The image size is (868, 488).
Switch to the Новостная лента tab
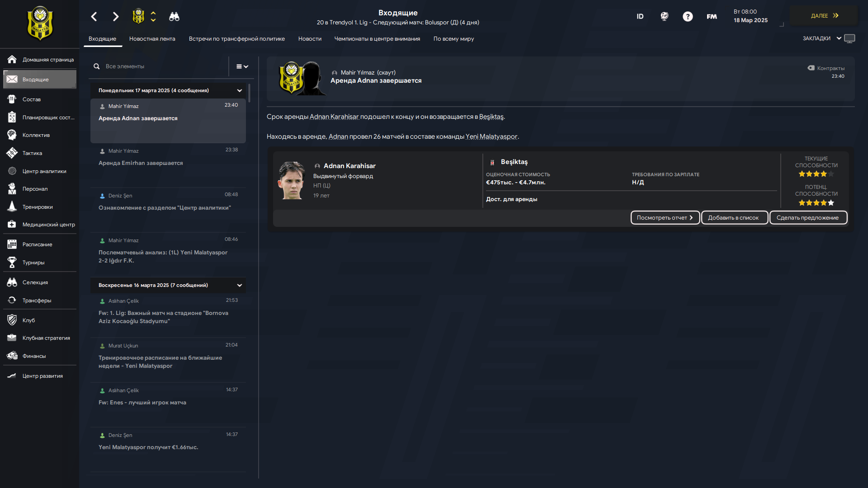coord(152,39)
